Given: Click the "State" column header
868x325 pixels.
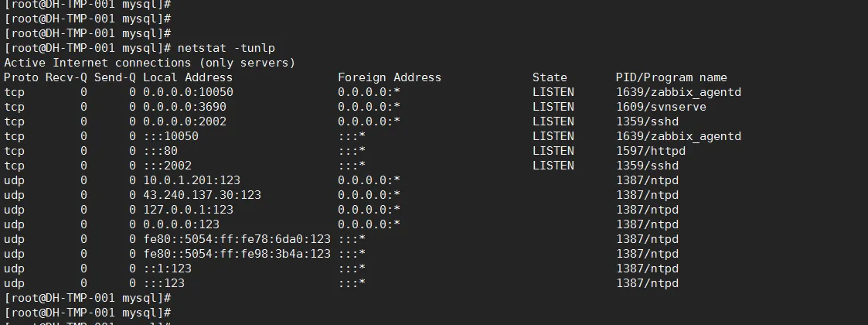Looking at the screenshot, I should (549, 77).
